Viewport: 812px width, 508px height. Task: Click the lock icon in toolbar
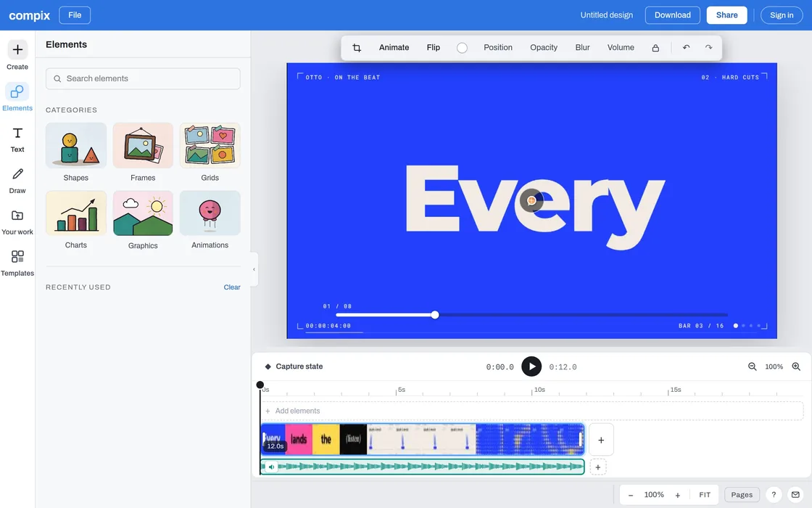tap(655, 48)
